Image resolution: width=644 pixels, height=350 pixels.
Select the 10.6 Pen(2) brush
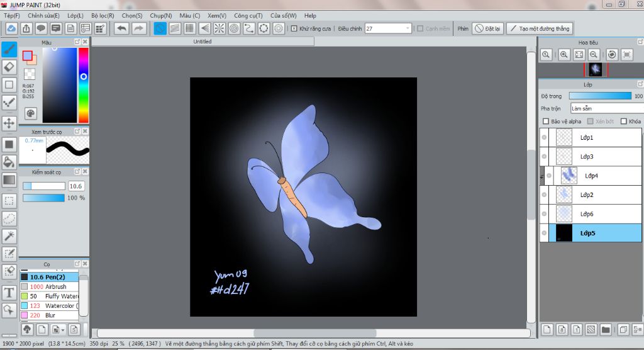49,277
